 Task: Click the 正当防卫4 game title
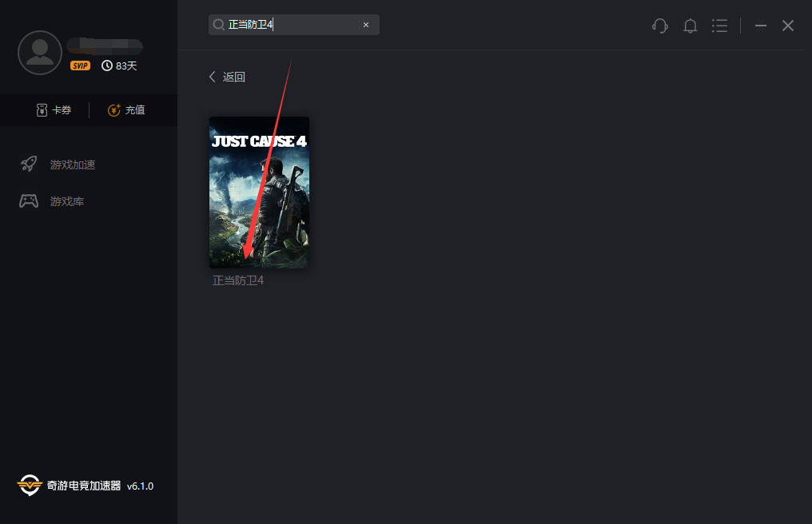click(238, 280)
